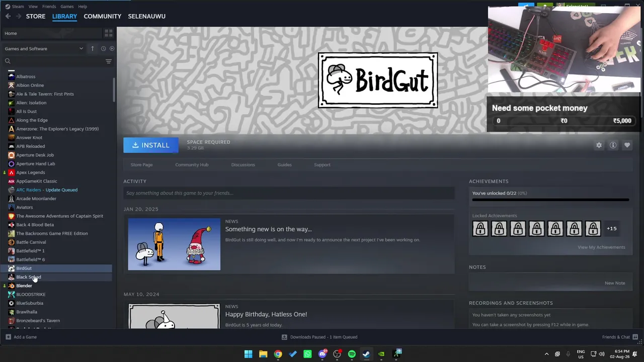Click the Blender icon in game list
Image resolution: width=644 pixels, height=362 pixels.
point(11,286)
